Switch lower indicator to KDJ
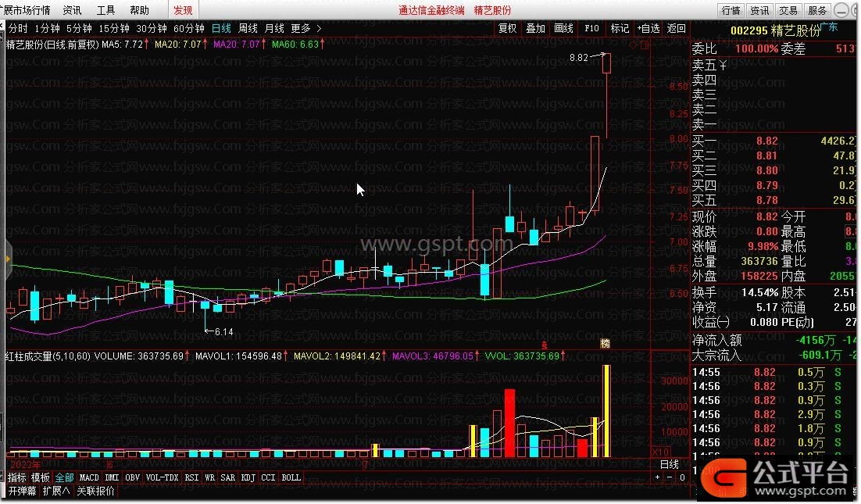The height and width of the screenshot is (504, 861). coord(248,477)
